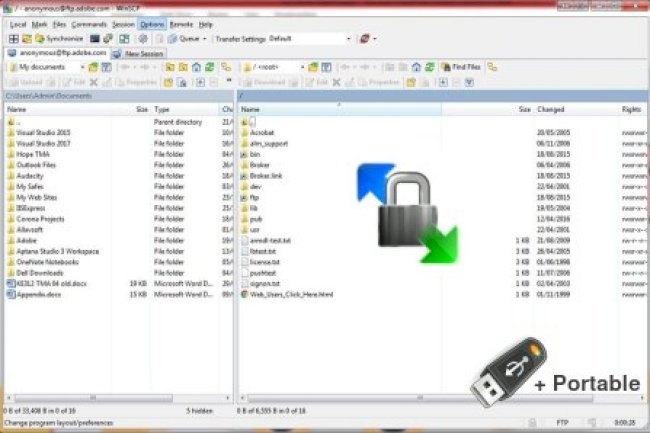Open the Local menu
This screenshot has height=433, width=650.
(x=18, y=24)
